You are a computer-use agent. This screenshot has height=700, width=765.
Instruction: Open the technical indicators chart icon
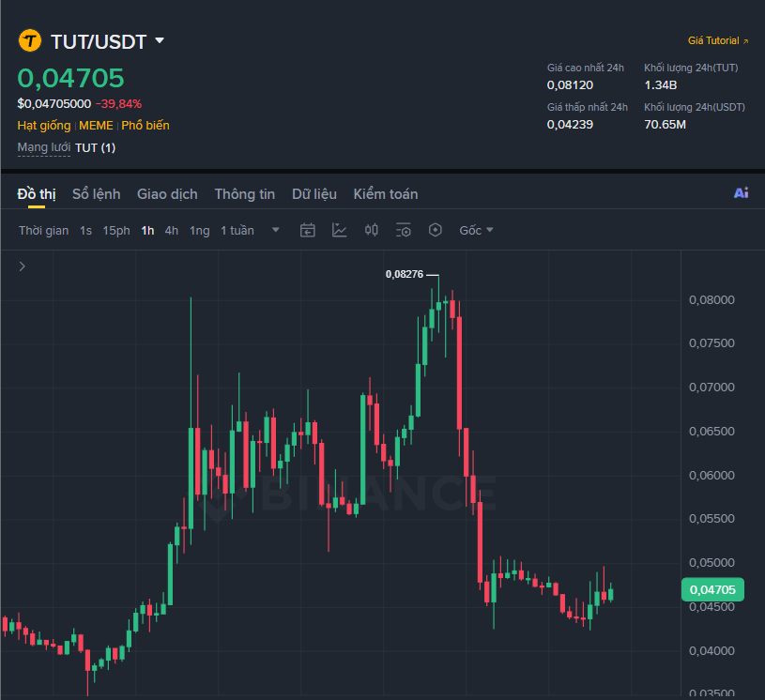coord(339,230)
